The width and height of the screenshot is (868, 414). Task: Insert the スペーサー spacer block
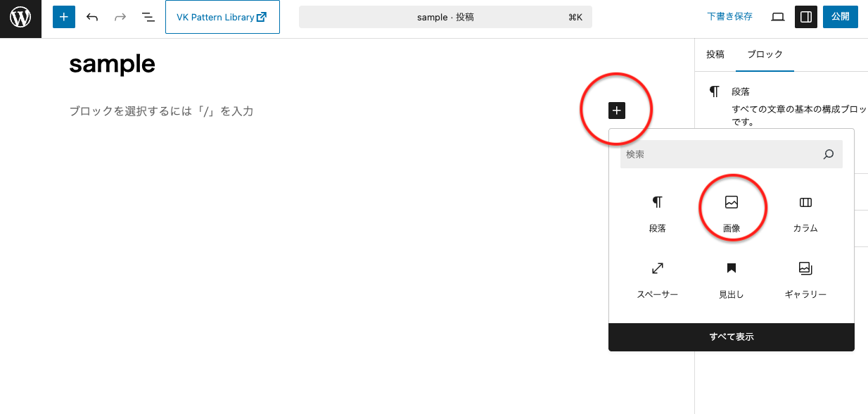click(x=658, y=280)
